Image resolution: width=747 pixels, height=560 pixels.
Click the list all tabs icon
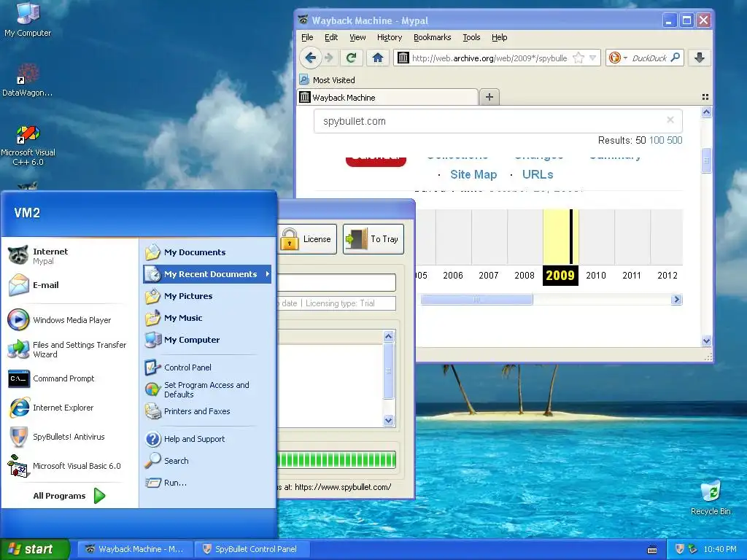click(x=705, y=97)
